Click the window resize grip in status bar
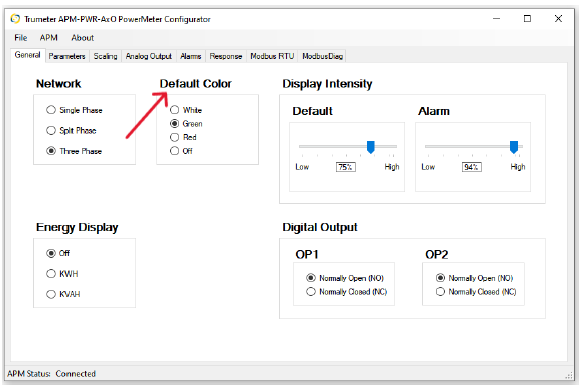580x389 pixels. coord(569,375)
